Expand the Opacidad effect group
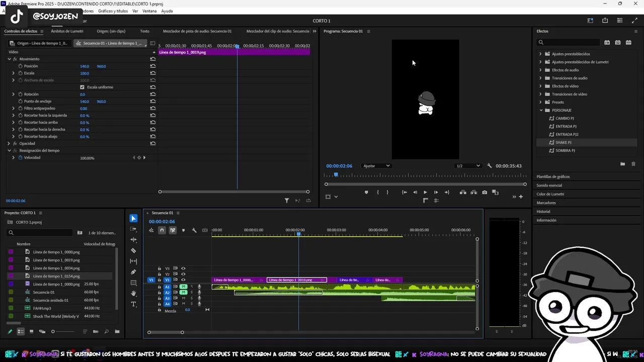Image resolution: width=644 pixels, height=362 pixels. point(9,143)
